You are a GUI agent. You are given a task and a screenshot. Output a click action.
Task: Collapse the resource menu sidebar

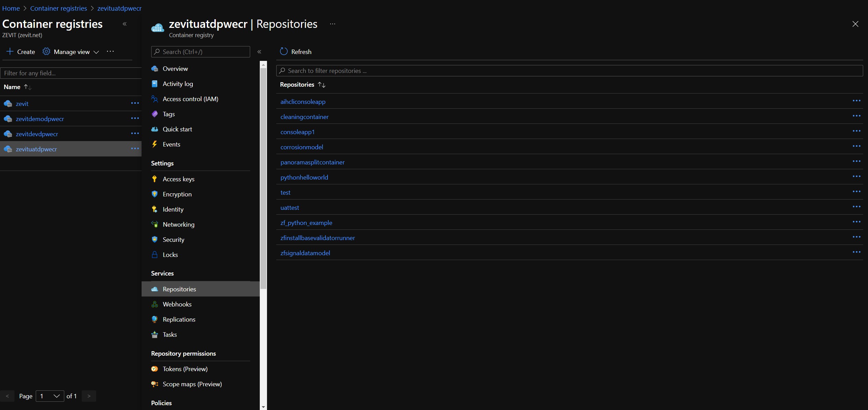coord(259,52)
